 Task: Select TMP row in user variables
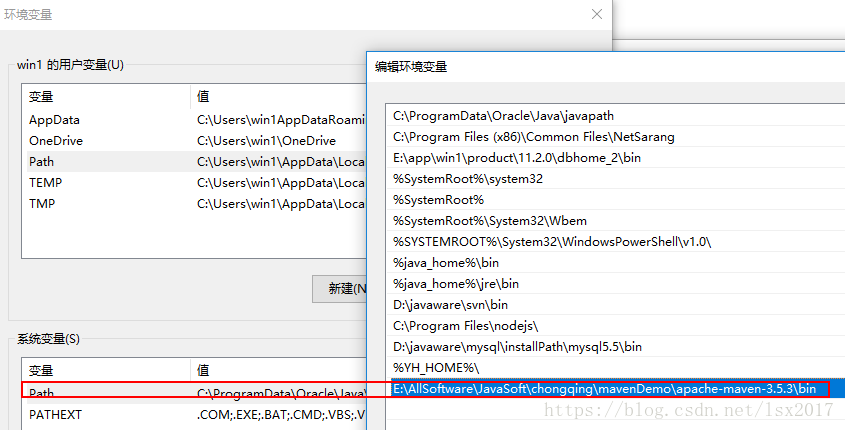pos(194,204)
